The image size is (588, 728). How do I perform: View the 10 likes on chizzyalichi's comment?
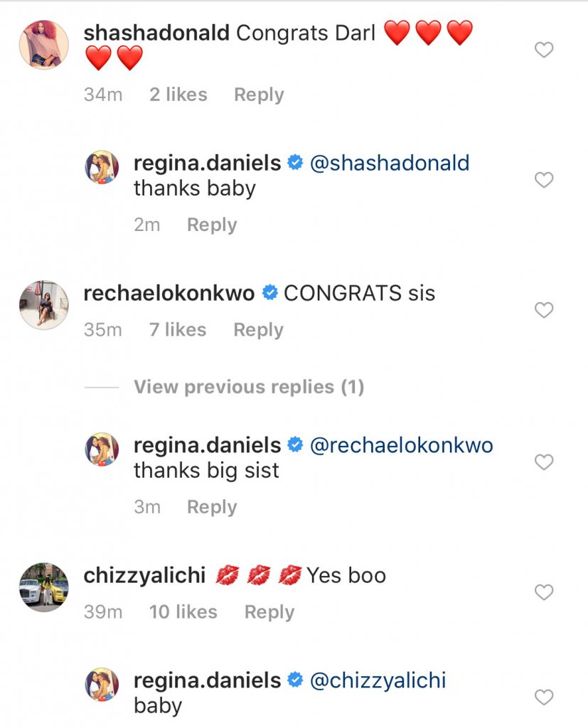coord(183,612)
